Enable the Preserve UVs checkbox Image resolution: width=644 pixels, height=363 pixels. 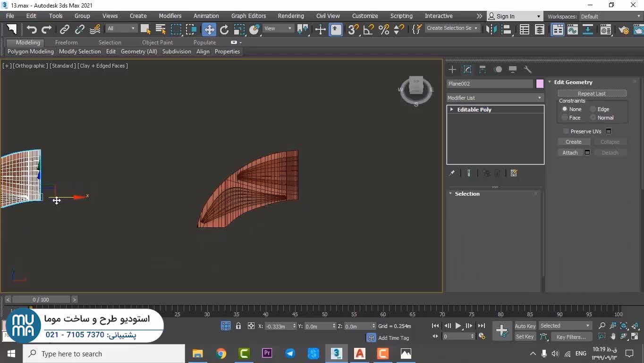coord(566,131)
